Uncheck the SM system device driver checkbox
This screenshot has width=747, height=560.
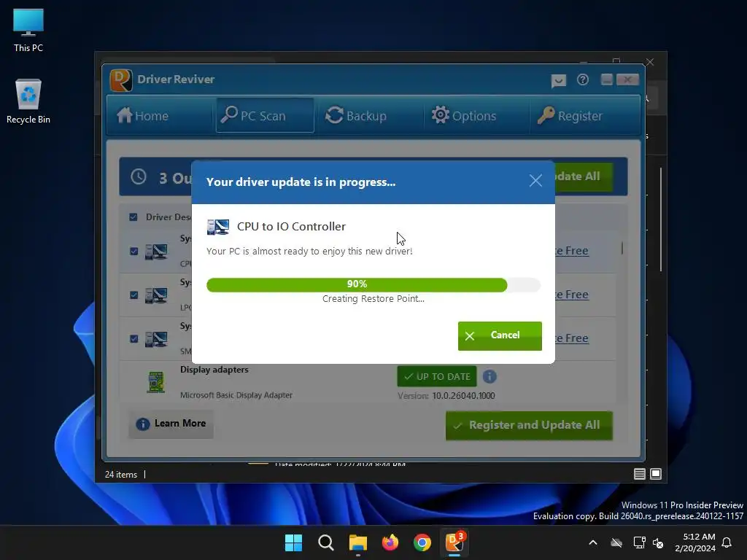click(x=134, y=338)
